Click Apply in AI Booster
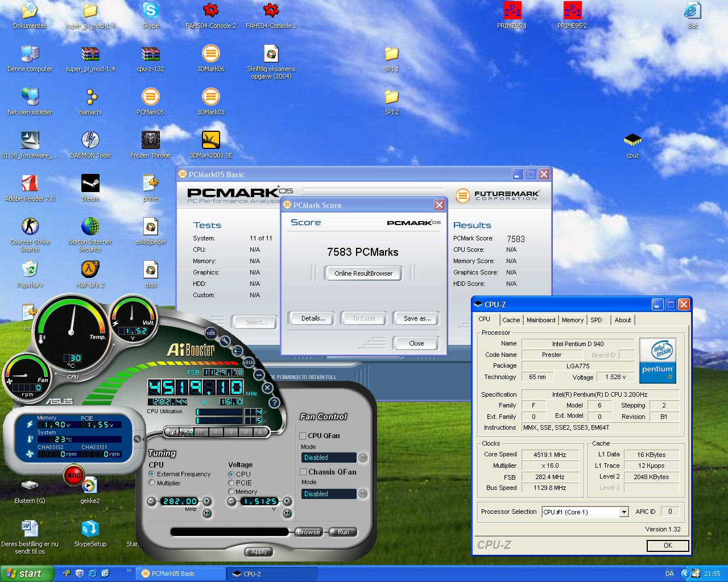This screenshot has width=728, height=582. point(259,551)
